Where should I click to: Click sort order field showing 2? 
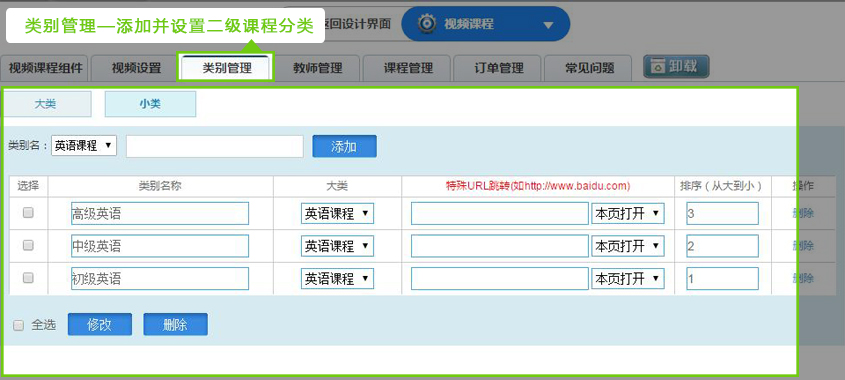[723, 246]
